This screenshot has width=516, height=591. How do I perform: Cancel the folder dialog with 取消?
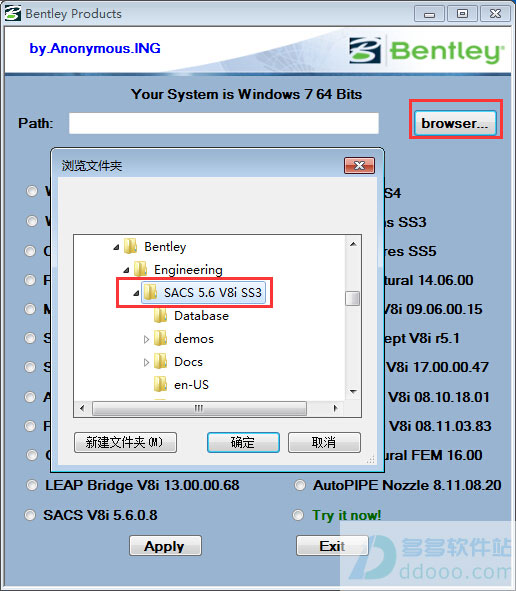pyautogui.click(x=324, y=442)
